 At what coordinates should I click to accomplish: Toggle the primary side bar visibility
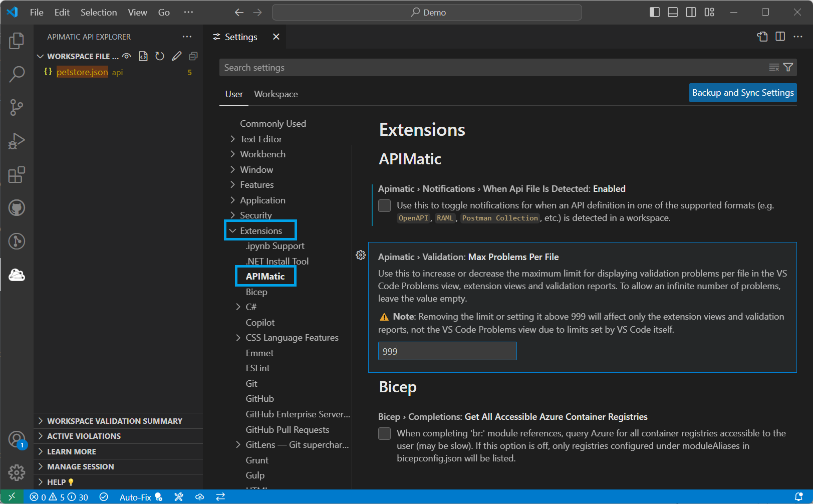tap(654, 13)
